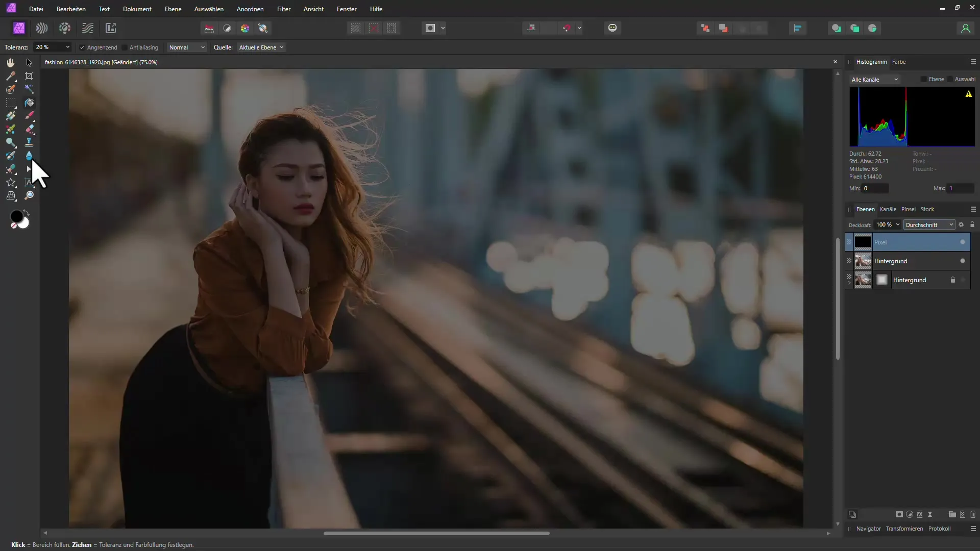Open blend options gear in Ebenen panel
Viewport: 980px width, 551px height.
961,225
